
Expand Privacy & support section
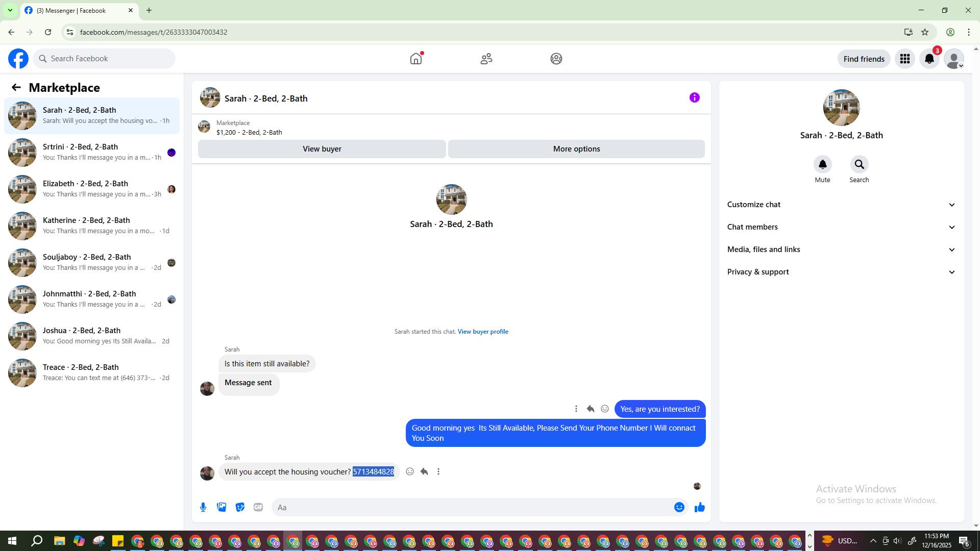coord(841,272)
